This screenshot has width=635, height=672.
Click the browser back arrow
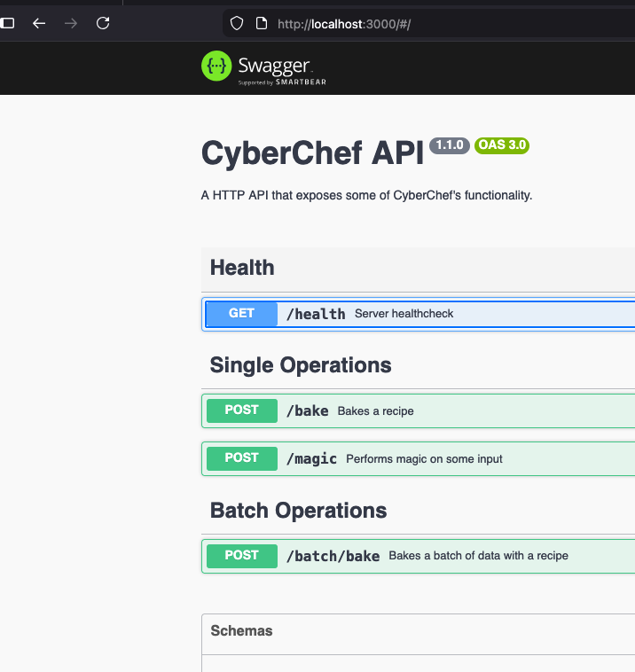point(39,23)
